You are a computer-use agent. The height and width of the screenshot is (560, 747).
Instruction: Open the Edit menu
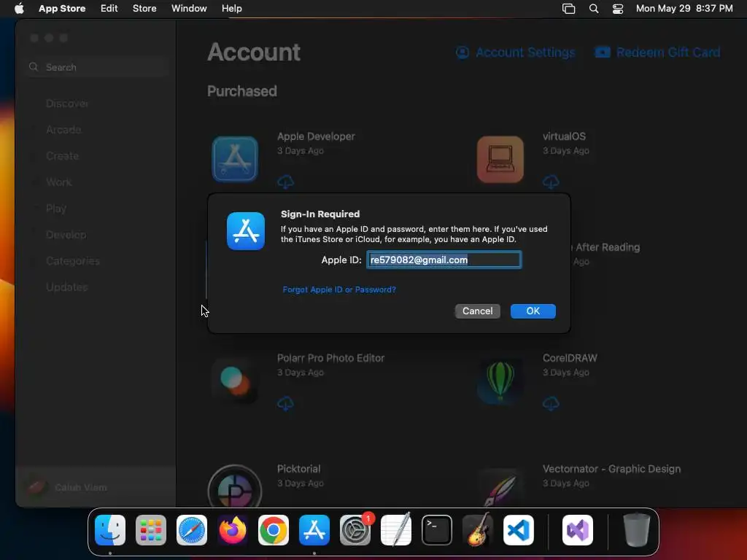pyautogui.click(x=109, y=9)
